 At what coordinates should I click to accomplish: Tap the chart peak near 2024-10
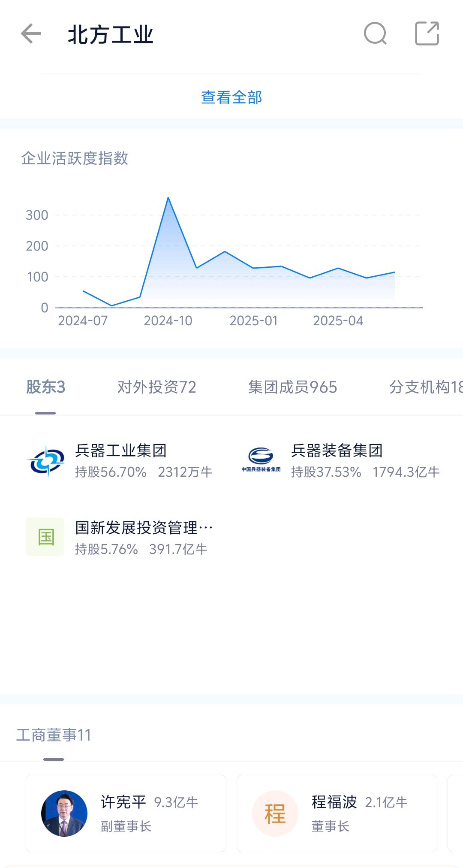pyautogui.click(x=168, y=198)
